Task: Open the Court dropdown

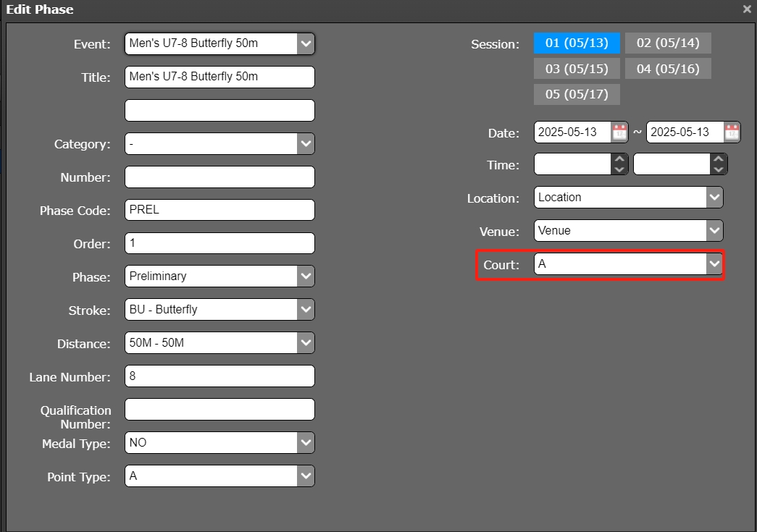Action: 714,265
